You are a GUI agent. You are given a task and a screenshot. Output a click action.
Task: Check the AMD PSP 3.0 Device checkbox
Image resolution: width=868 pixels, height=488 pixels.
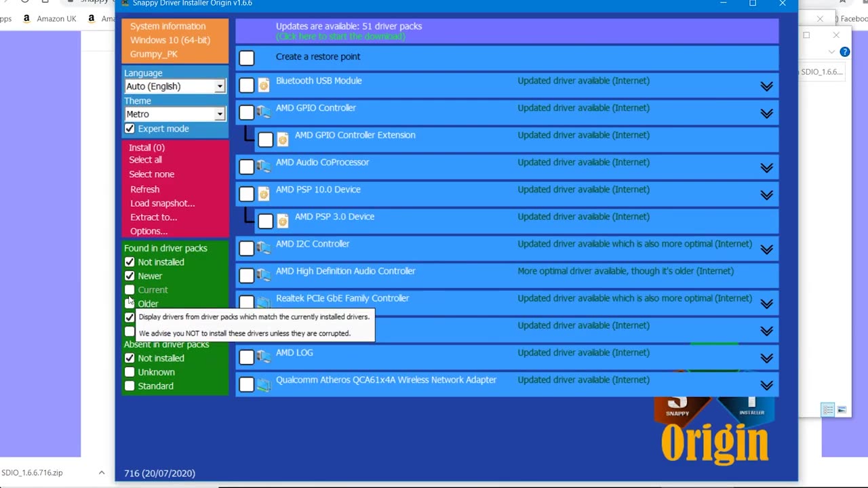point(266,221)
